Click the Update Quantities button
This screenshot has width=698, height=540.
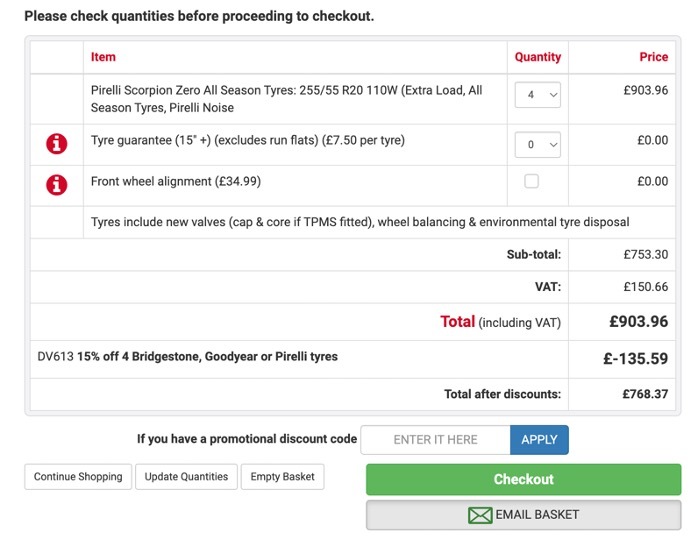tap(186, 477)
